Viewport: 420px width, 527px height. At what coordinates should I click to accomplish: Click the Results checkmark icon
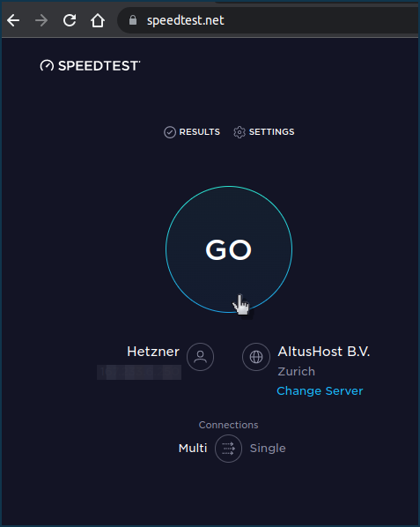coord(170,132)
